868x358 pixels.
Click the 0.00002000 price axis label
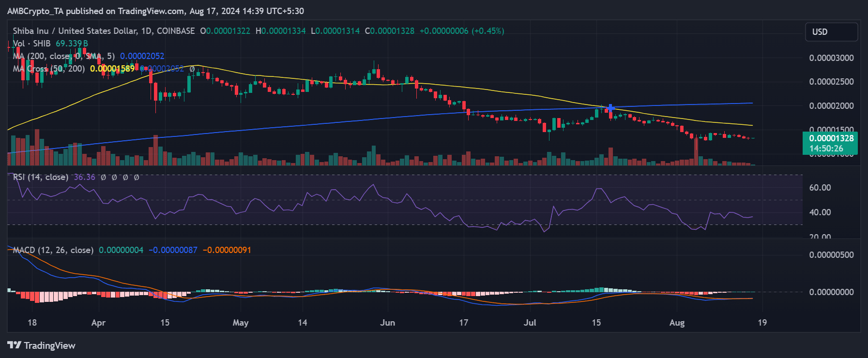(831, 106)
